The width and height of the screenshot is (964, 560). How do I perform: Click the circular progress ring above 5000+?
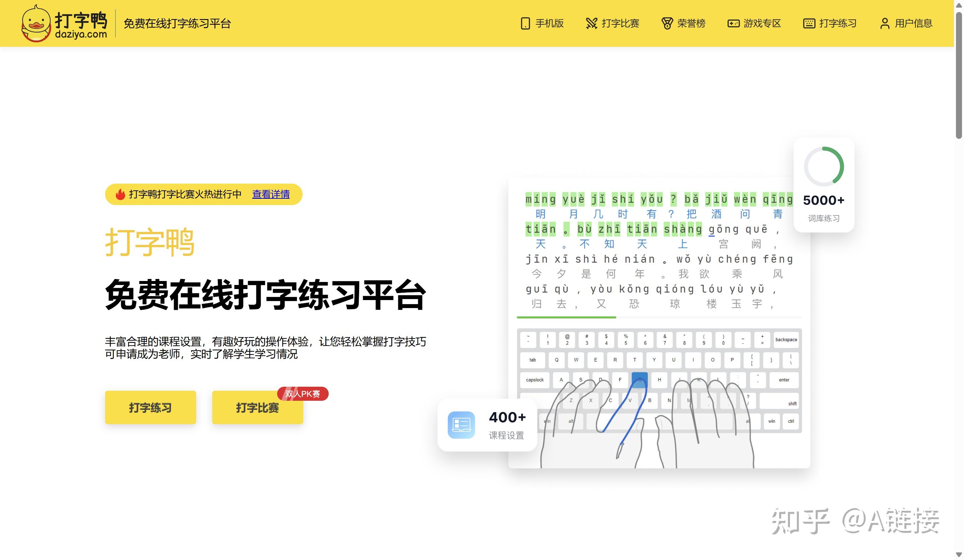[x=824, y=166]
